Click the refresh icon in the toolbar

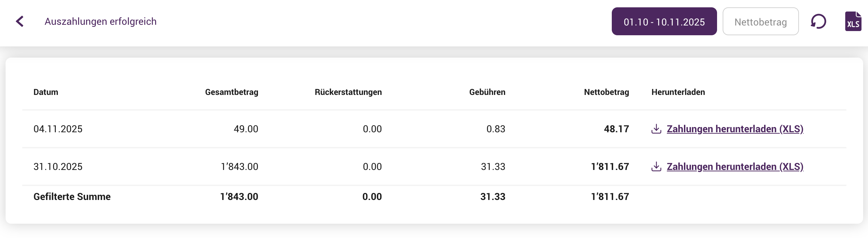click(818, 21)
